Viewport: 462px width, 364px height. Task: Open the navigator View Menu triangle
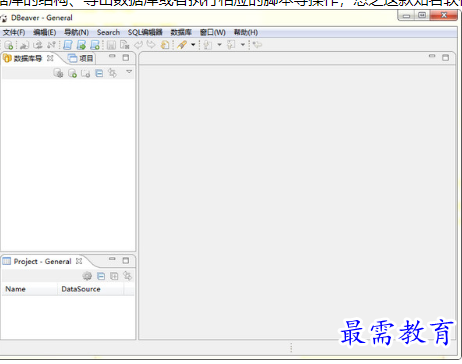[x=129, y=72]
